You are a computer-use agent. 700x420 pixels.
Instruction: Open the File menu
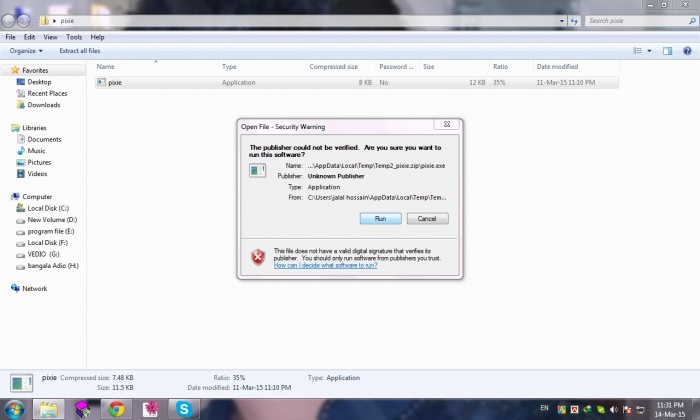(10, 37)
